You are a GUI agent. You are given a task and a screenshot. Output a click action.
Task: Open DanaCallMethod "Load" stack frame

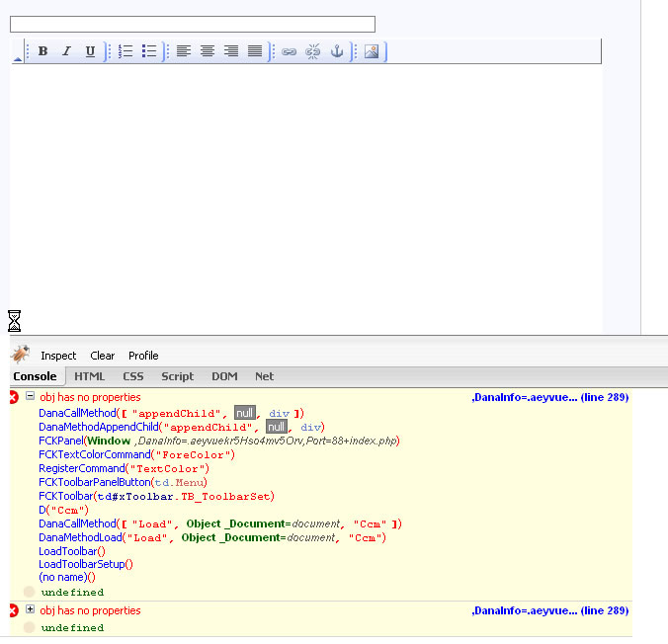pyautogui.click(x=77, y=523)
